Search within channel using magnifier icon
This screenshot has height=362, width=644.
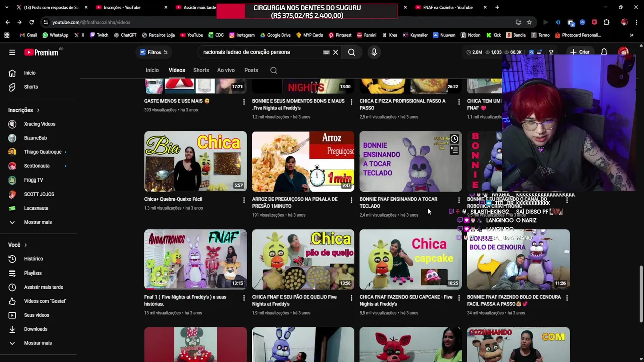274,70
